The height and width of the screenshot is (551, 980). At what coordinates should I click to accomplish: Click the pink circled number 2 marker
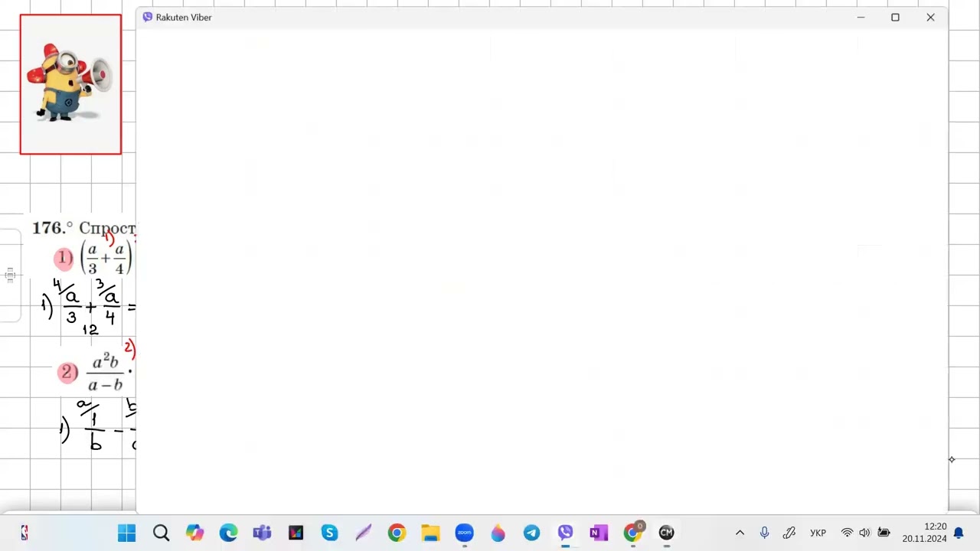[67, 373]
